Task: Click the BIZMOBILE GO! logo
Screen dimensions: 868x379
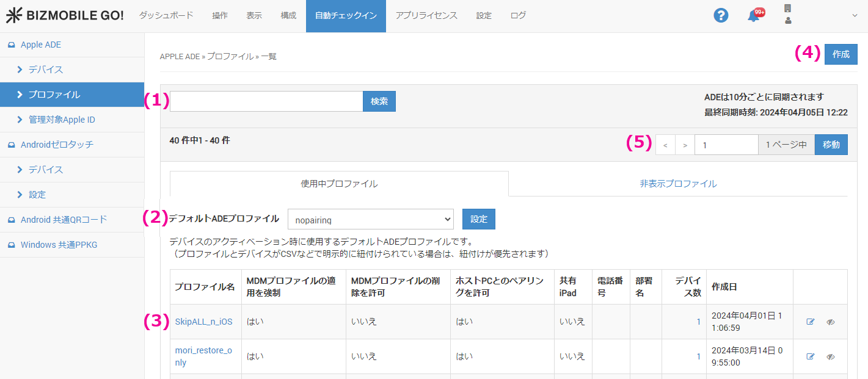Action: (x=65, y=16)
